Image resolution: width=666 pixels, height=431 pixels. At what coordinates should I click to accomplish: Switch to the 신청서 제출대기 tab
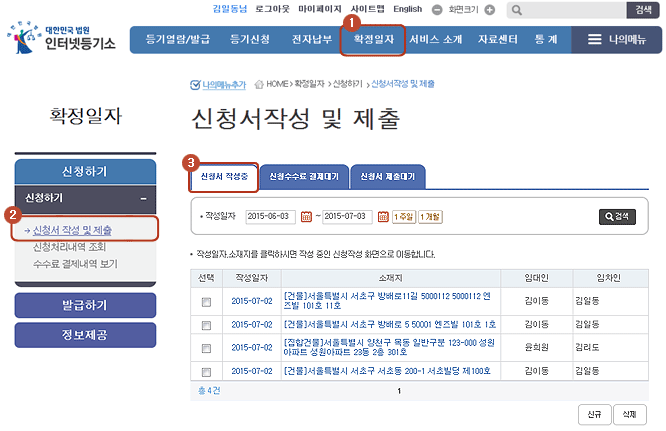(x=387, y=177)
